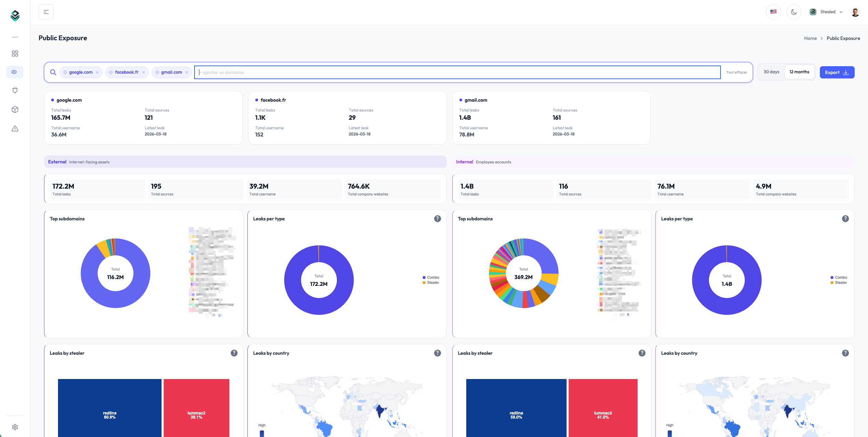Image resolution: width=868 pixels, height=437 pixels.
Task: Toggle Combo legend in External Leaks per type
Action: tap(431, 277)
